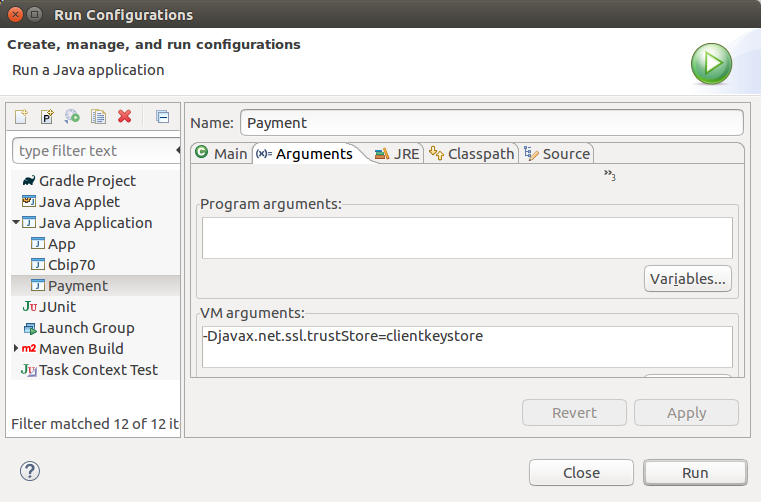Expand the Maven Build tree node
The height and width of the screenshot is (502, 761).
[16, 349]
